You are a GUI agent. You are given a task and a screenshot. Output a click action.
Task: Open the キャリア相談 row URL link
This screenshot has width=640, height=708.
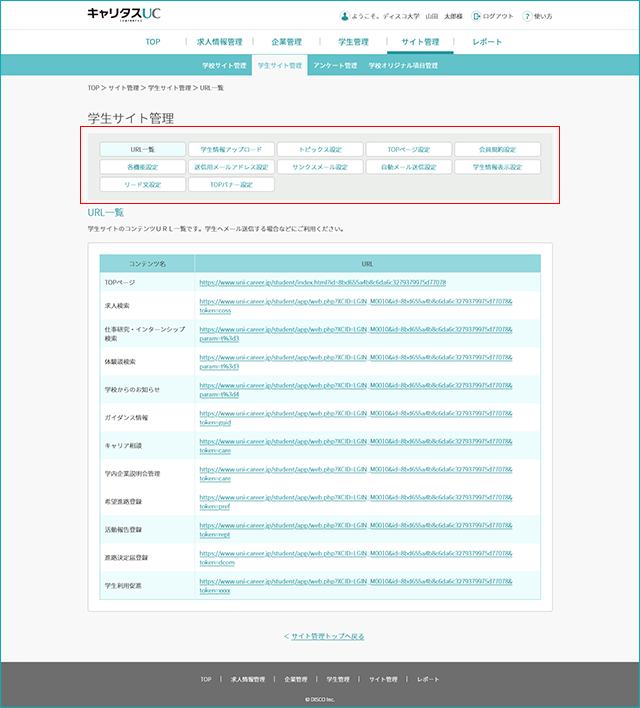click(356, 446)
